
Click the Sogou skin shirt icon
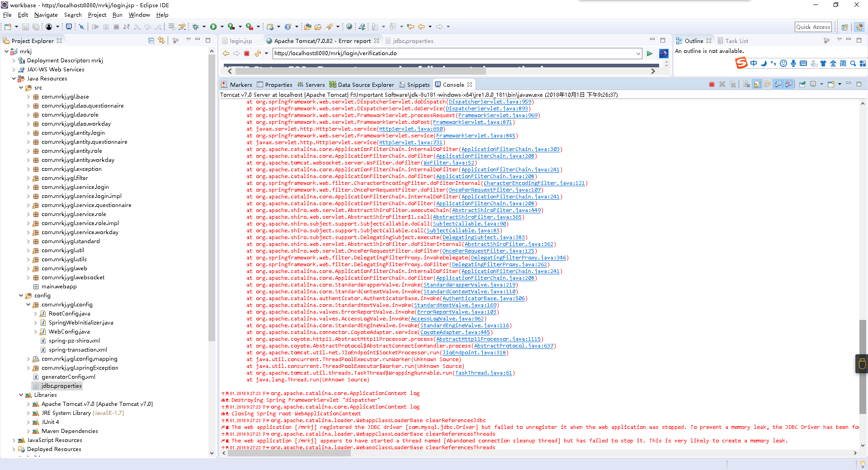823,63
